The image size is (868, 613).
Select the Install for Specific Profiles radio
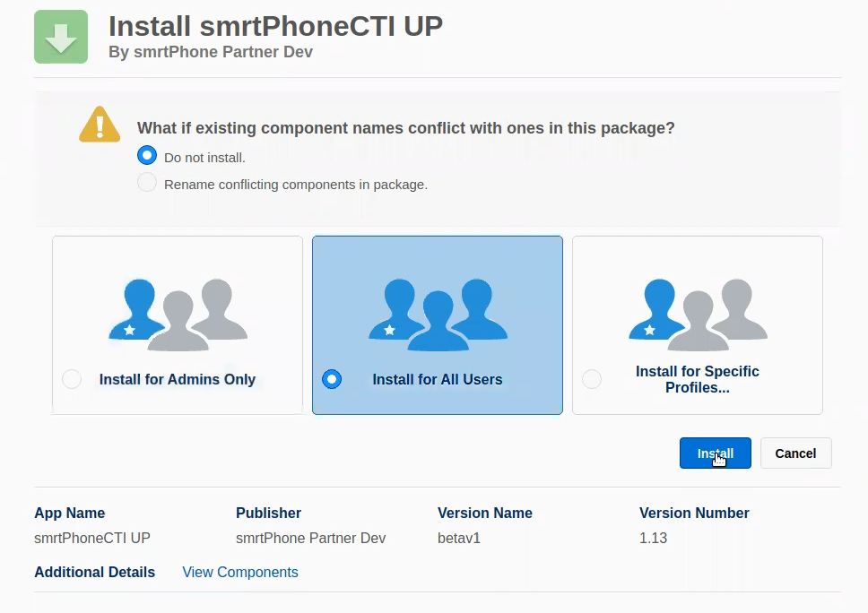coord(592,379)
